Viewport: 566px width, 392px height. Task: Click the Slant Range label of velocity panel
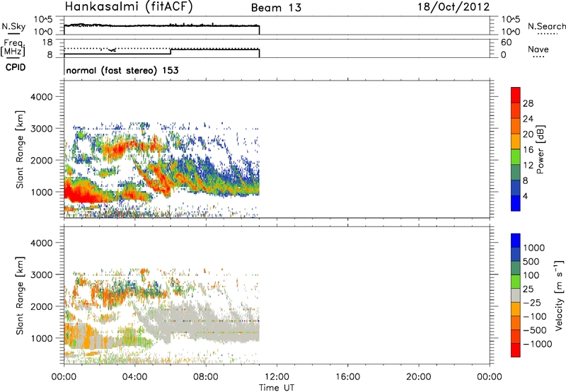(20, 295)
